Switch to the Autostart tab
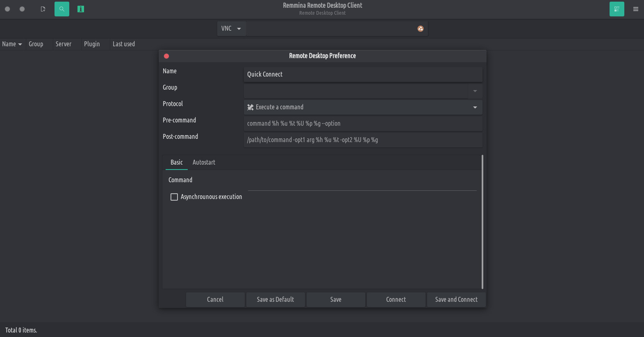Viewport: 644px width, 337px height. [204, 163]
